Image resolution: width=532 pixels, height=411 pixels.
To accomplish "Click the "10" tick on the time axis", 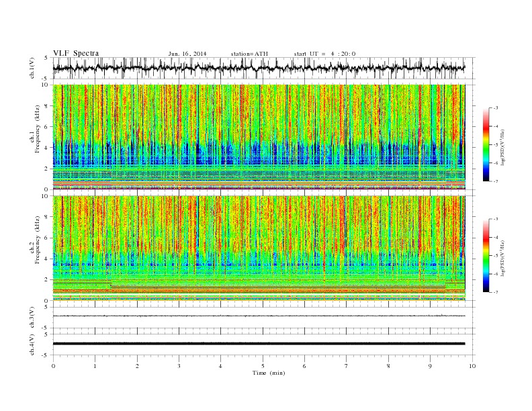I will coord(472,366).
